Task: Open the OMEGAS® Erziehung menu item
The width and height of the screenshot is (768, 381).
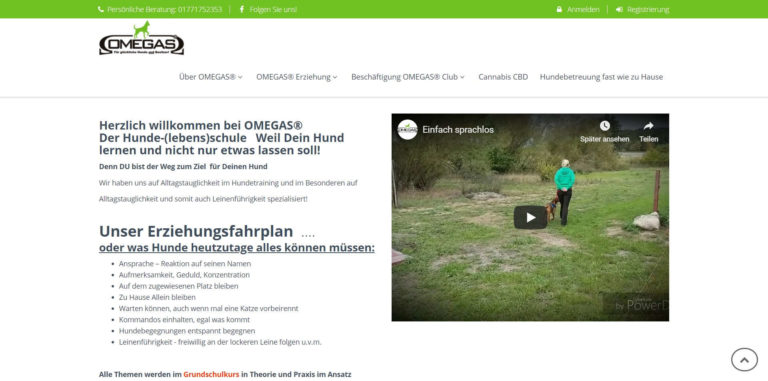Action: point(293,77)
